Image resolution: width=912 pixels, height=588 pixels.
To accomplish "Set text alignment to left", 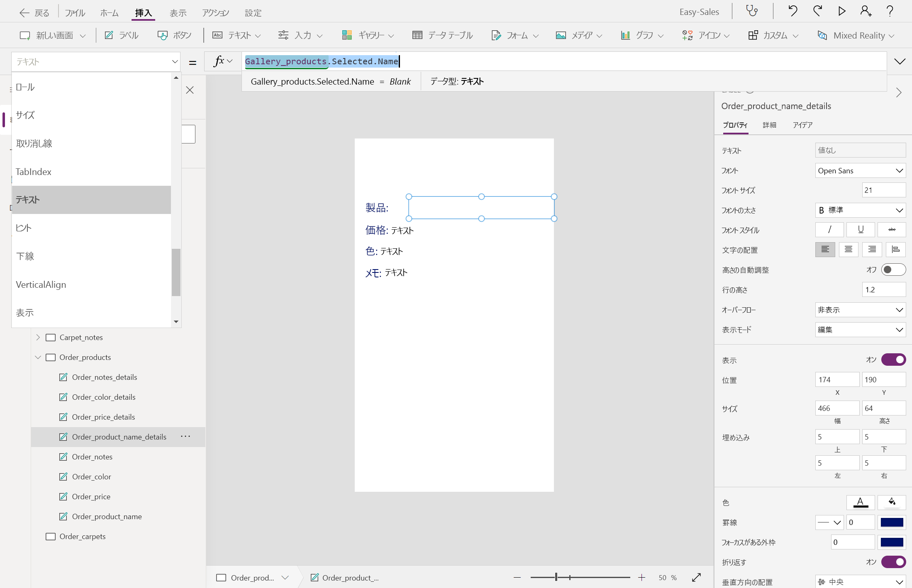I will (825, 249).
